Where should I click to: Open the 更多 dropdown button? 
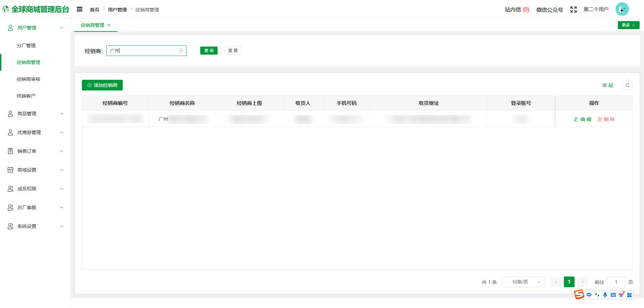point(628,25)
